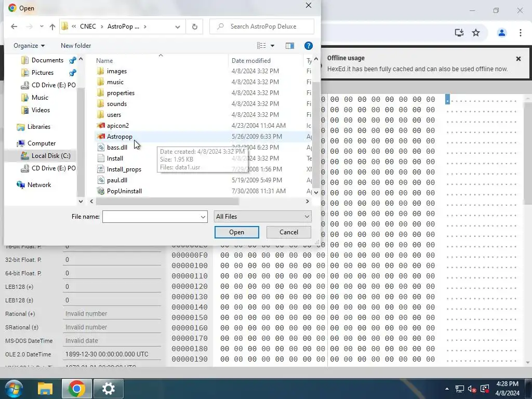Open the gear app in the taskbar
Screen dimensions: 532x399
(x=109, y=389)
